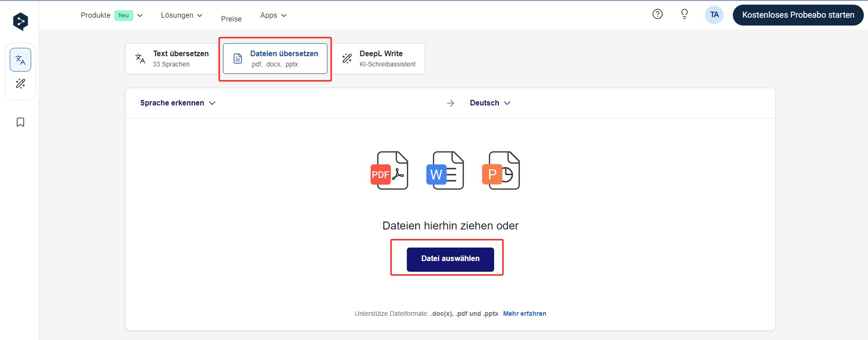This screenshot has width=868, height=340.
Task: Click the Neu badge next to Produkte
Action: click(x=124, y=15)
